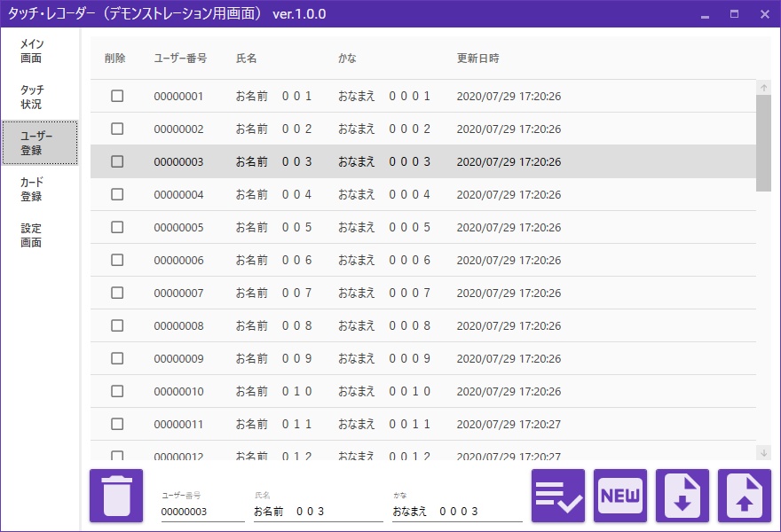
Task: Click the かな input field at bottom
Action: 457,511
